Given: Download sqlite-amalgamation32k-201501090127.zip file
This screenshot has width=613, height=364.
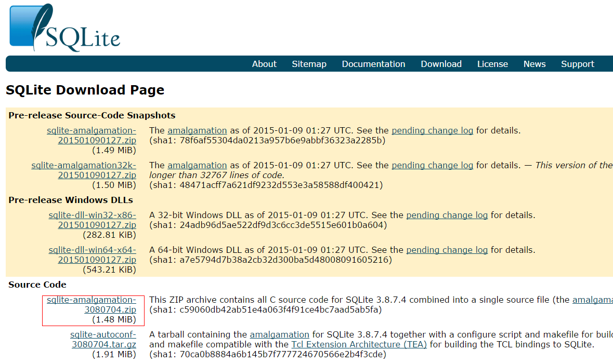Looking at the screenshot, I should tap(84, 170).
